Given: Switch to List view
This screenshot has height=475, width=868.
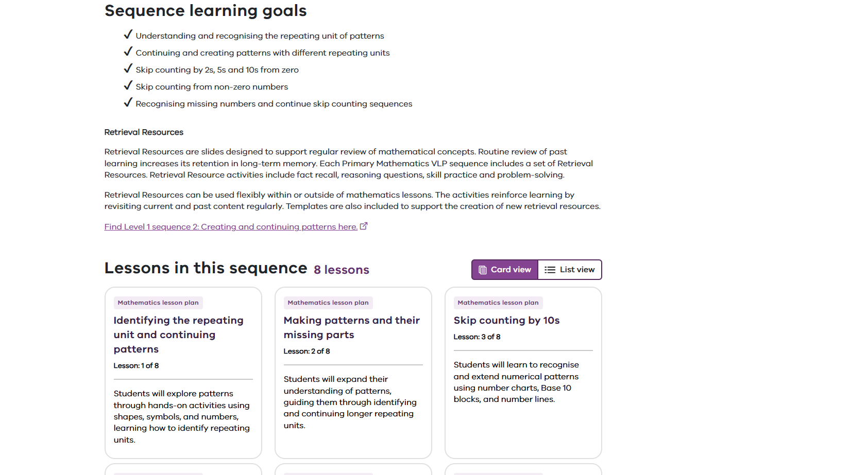Looking at the screenshot, I should [x=570, y=270].
